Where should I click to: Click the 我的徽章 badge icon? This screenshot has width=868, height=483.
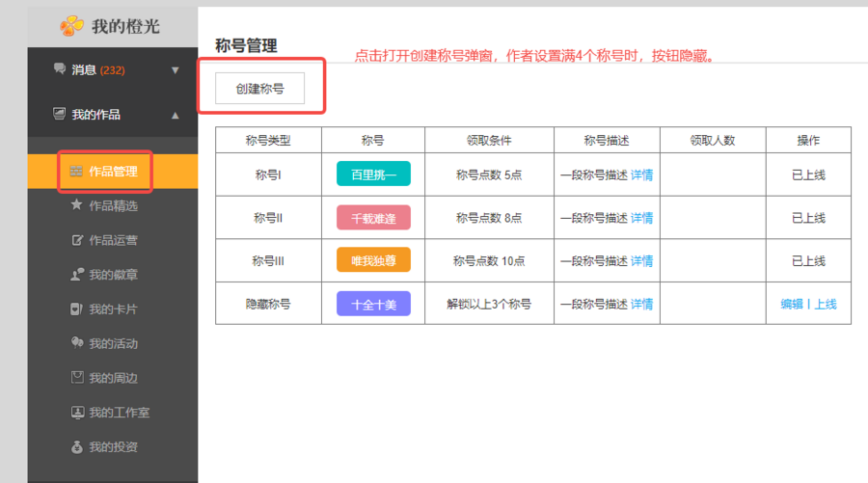(77, 275)
